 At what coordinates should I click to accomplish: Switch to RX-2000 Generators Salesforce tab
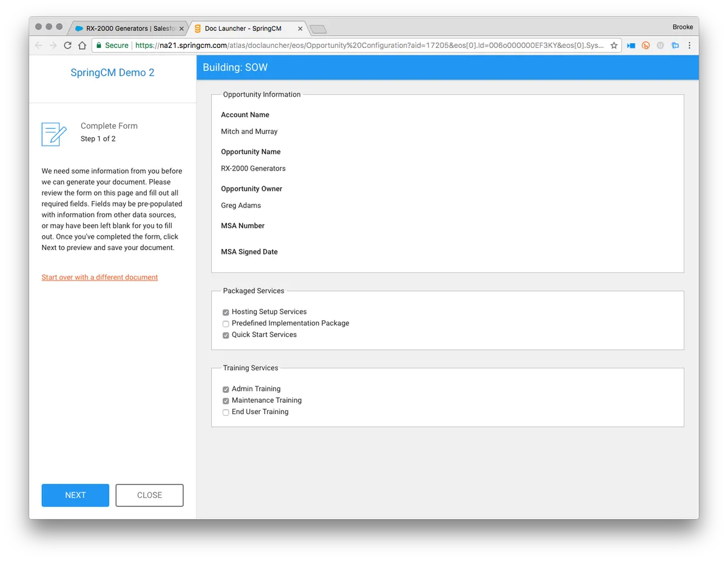click(x=127, y=29)
